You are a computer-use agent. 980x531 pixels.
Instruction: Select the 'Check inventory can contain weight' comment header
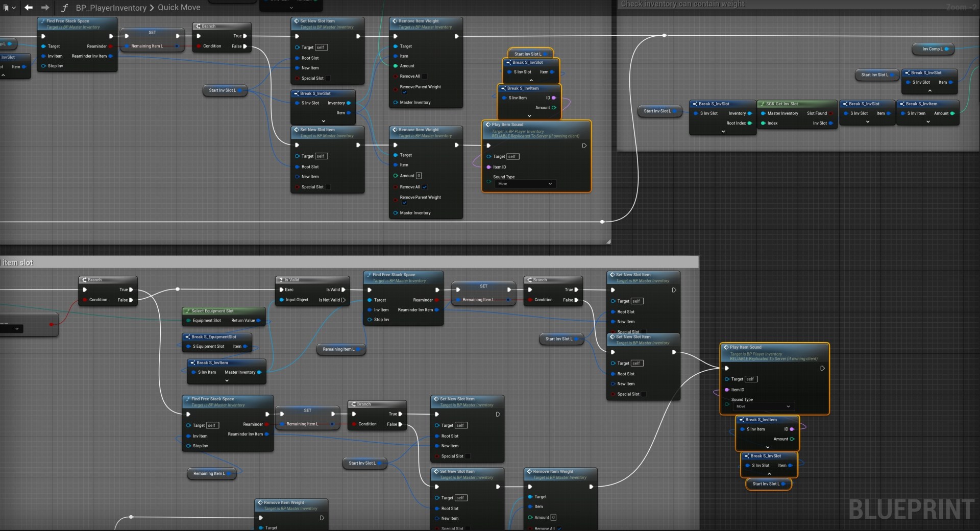(x=682, y=4)
